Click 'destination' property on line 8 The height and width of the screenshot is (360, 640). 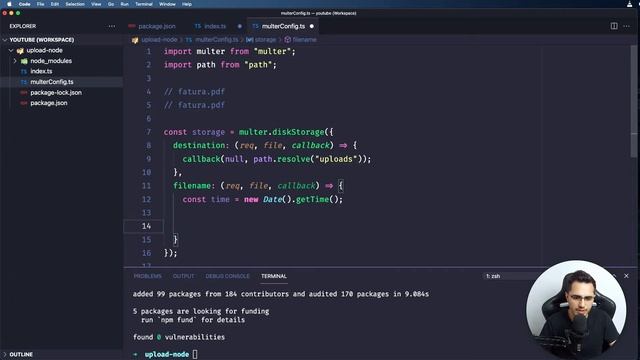click(x=199, y=145)
